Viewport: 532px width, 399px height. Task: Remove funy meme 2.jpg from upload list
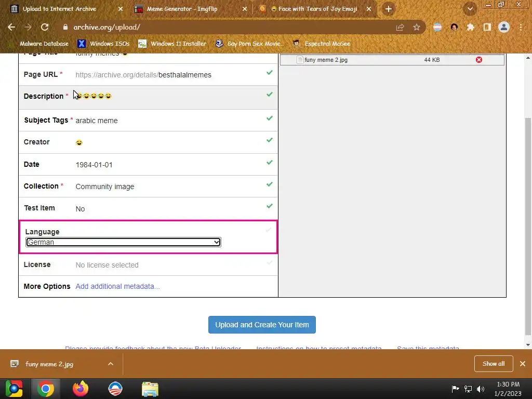478,60
